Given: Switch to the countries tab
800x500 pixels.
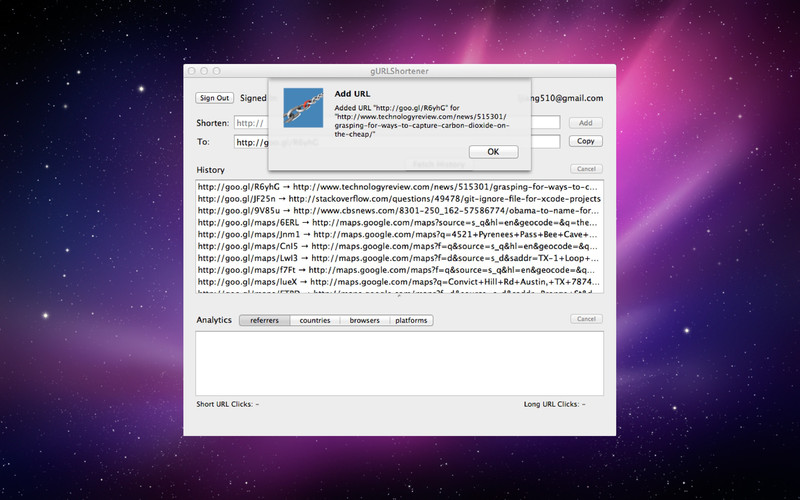Looking at the screenshot, I should (315, 320).
